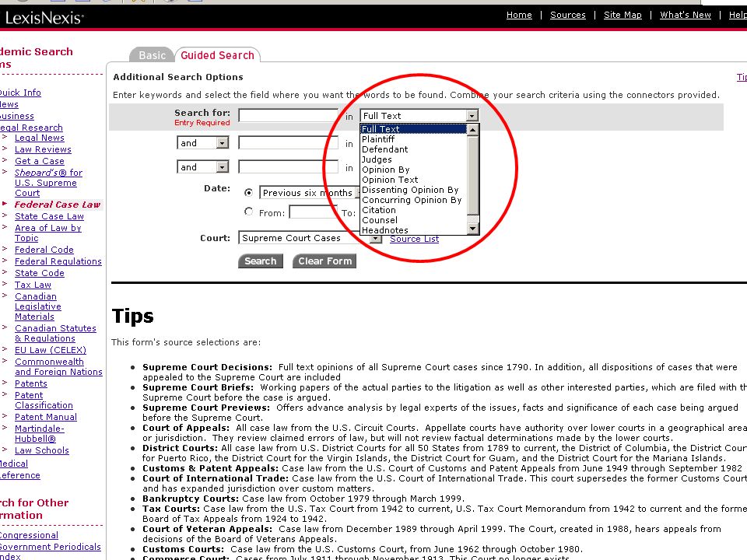747x560 pixels.
Task: Choose Judges in the dropdown list
Action: (413, 159)
